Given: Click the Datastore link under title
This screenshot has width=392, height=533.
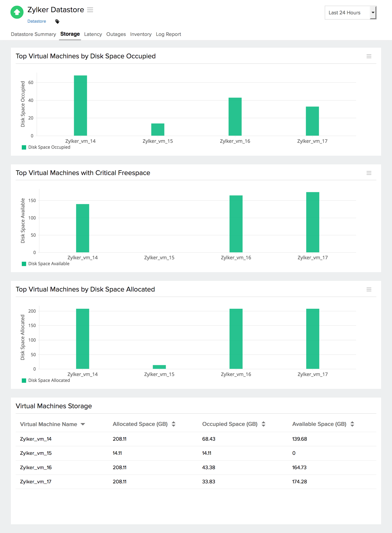Looking at the screenshot, I should click(x=37, y=21).
